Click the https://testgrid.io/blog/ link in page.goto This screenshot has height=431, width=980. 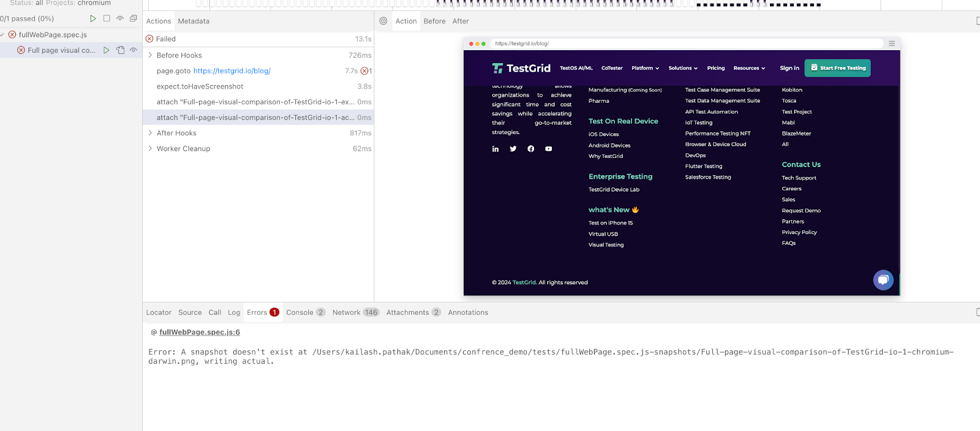point(232,71)
